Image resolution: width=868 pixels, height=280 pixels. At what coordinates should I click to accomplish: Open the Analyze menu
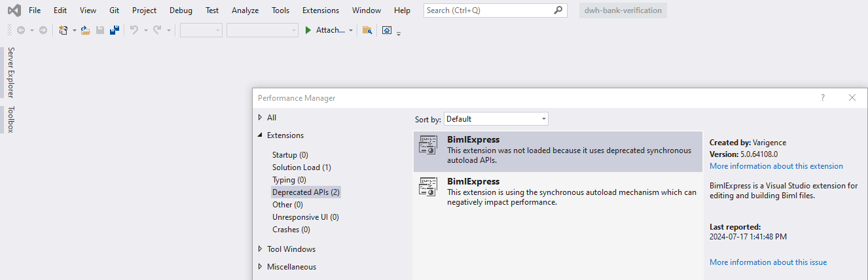coord(245,10)
